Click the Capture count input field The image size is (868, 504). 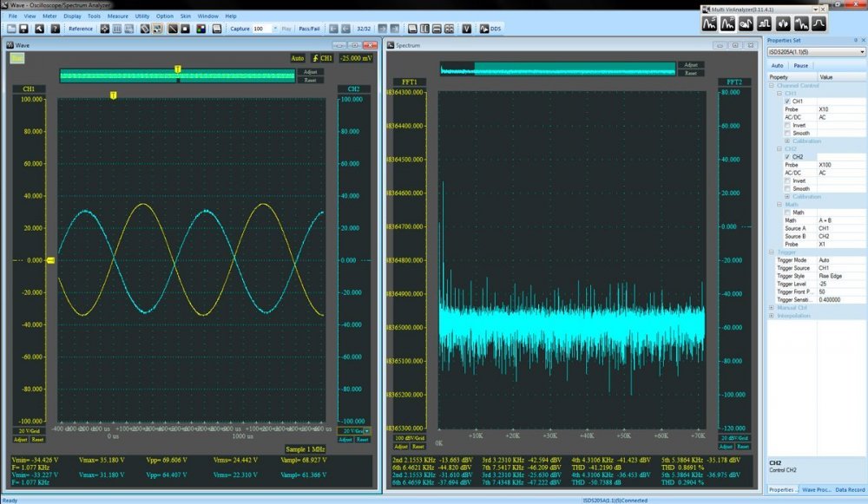pos(264,29)
